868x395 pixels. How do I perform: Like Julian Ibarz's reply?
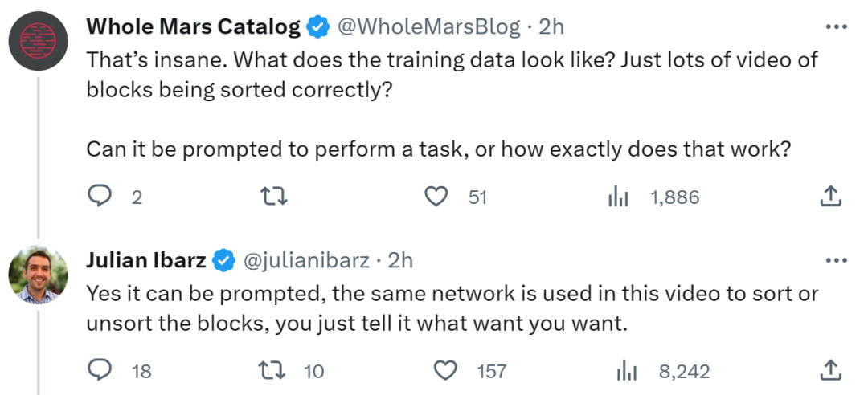pyautogui.click(x=445, y=370)
